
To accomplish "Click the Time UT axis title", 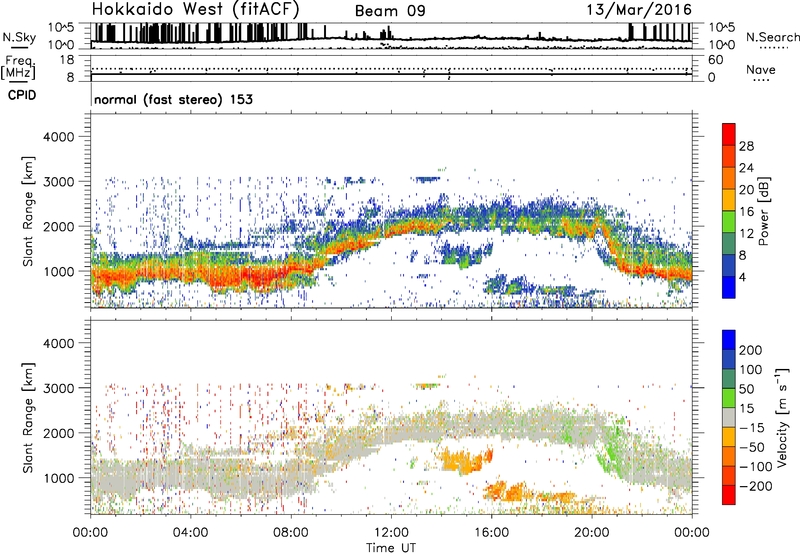I will 391,547.
